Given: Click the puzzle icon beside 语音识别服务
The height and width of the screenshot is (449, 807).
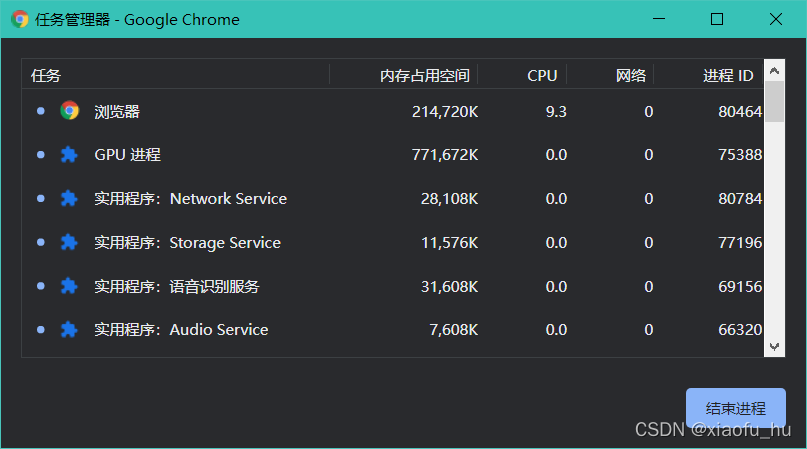Looking at the screenshot, I should point(69,287).
